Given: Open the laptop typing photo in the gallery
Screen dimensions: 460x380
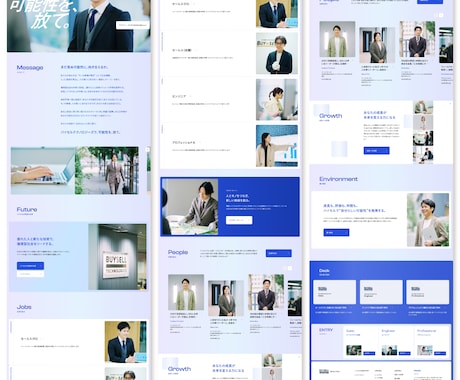Looking at the screenshot, I should point(43,170).
